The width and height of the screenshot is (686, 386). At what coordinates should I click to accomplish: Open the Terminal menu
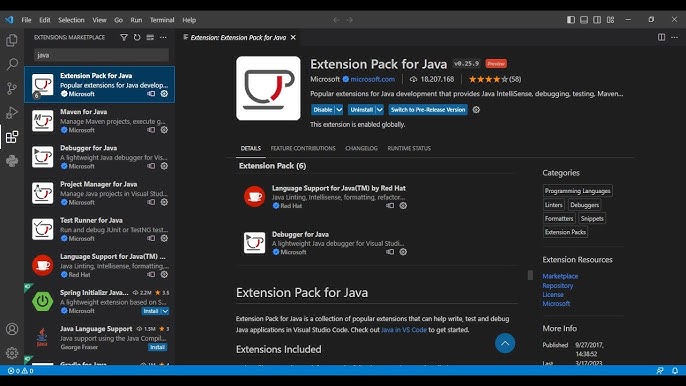(x=162, y=20)
